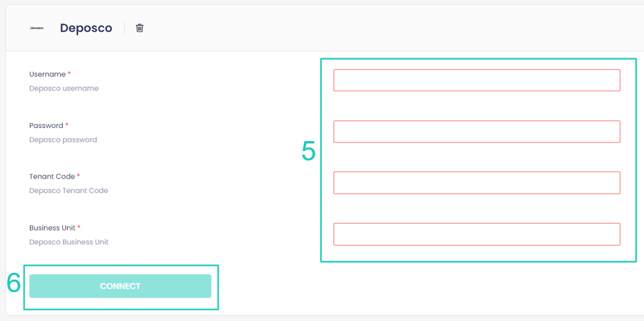Screen dimensions: 644x321
Task: Click the Password field label
Action: [x=46, y=126]
